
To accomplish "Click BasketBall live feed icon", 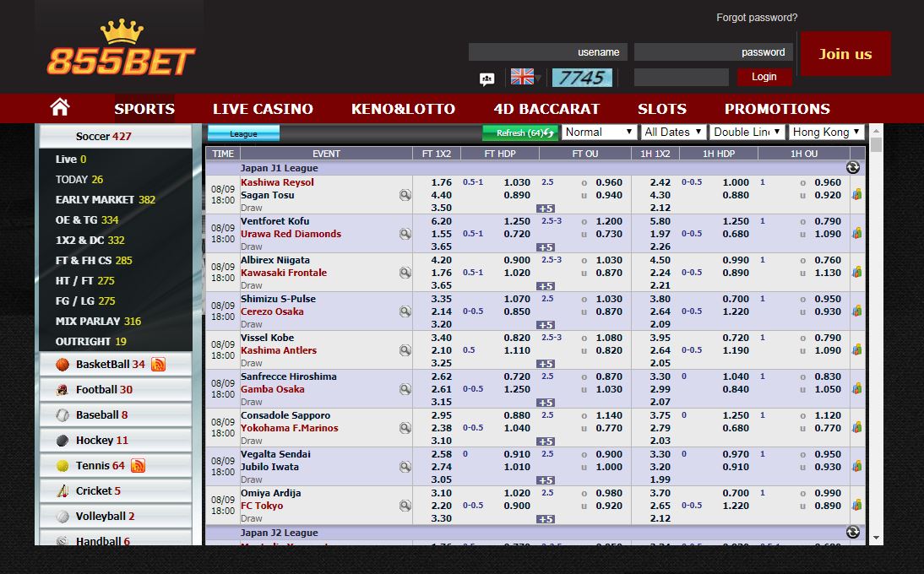I will (x=158, y=365).
